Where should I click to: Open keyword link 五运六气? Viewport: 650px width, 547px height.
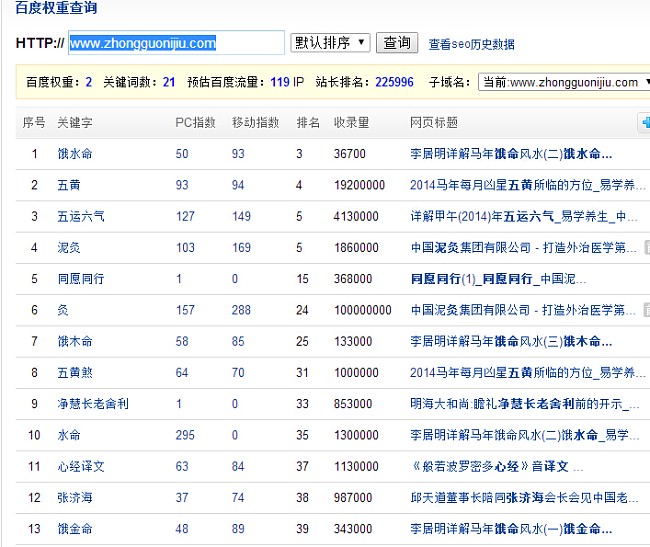pyautogui.click(x=81, y=216)
